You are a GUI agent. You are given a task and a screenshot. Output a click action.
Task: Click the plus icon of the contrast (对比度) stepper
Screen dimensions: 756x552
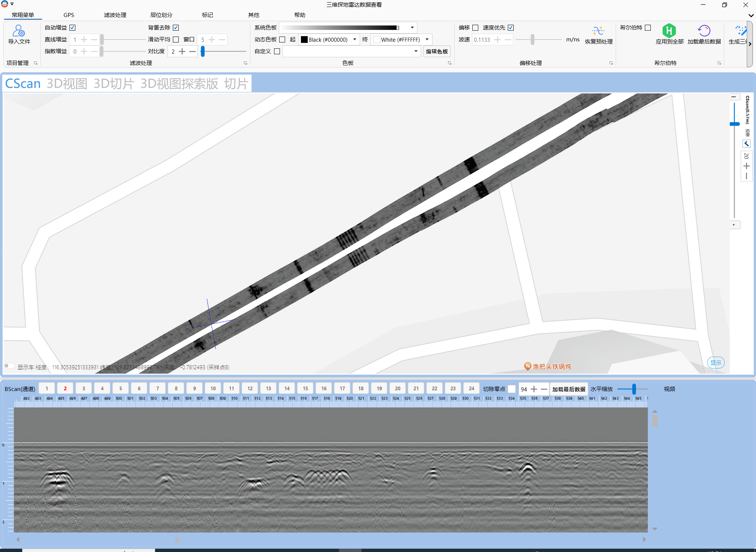pyautogui.click(x=182, y=51)
